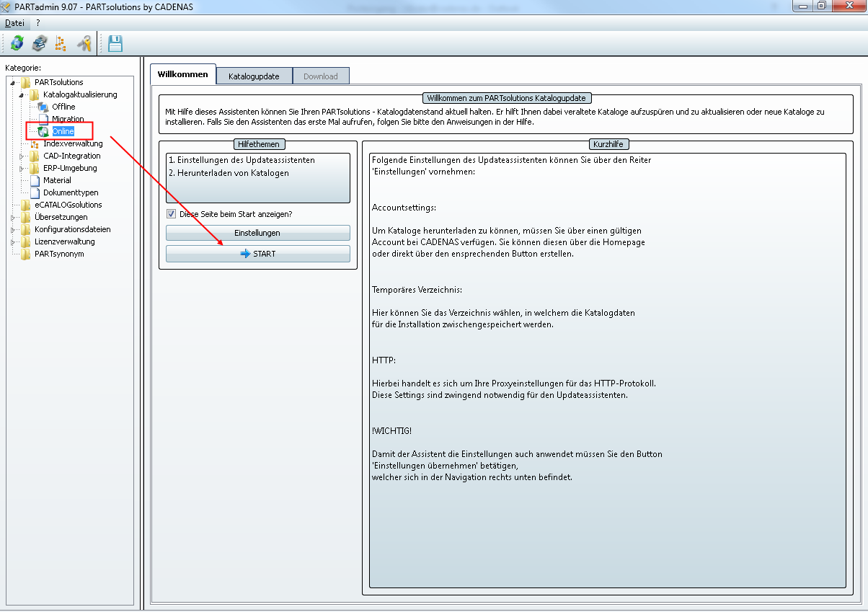This screenshot has height=612, width=868.
Task: Collapse the Katalogaktualisierung tree node
Action: click(22, 94)
